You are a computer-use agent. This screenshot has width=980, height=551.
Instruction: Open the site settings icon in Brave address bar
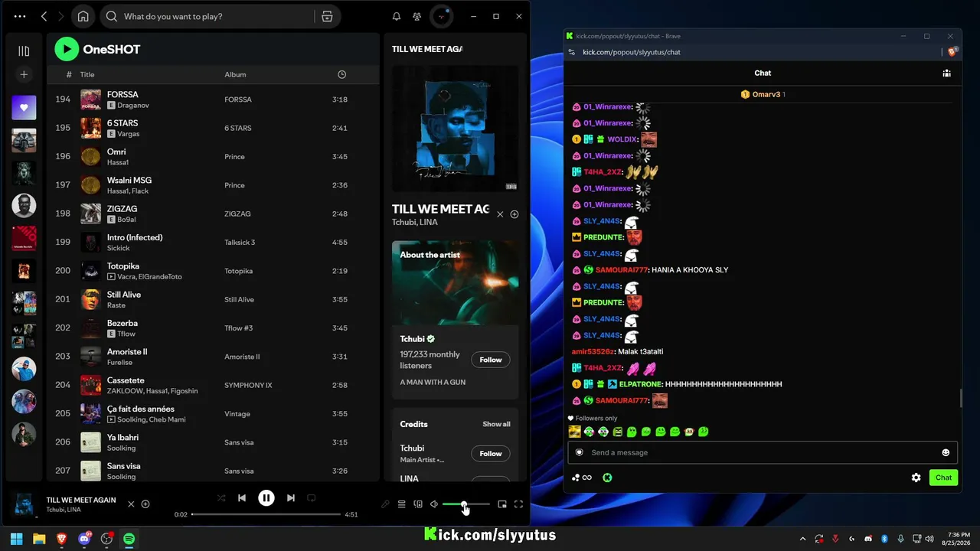point(571,52)
